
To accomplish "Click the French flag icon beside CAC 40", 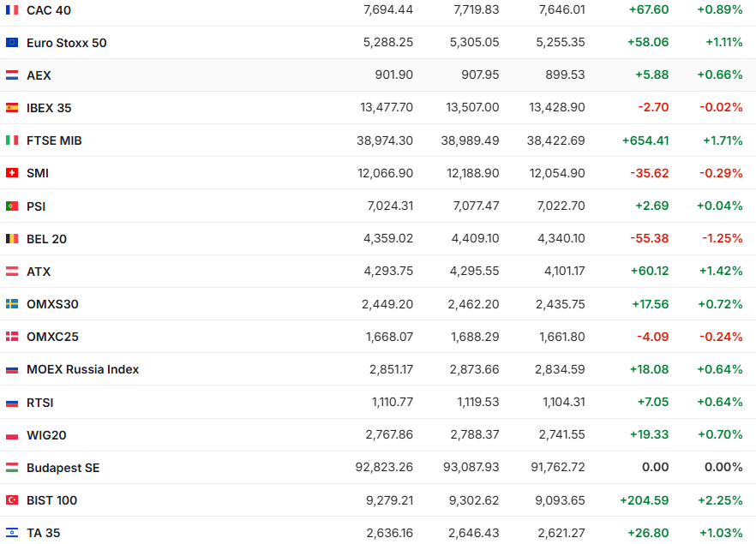I will [12, 10].
